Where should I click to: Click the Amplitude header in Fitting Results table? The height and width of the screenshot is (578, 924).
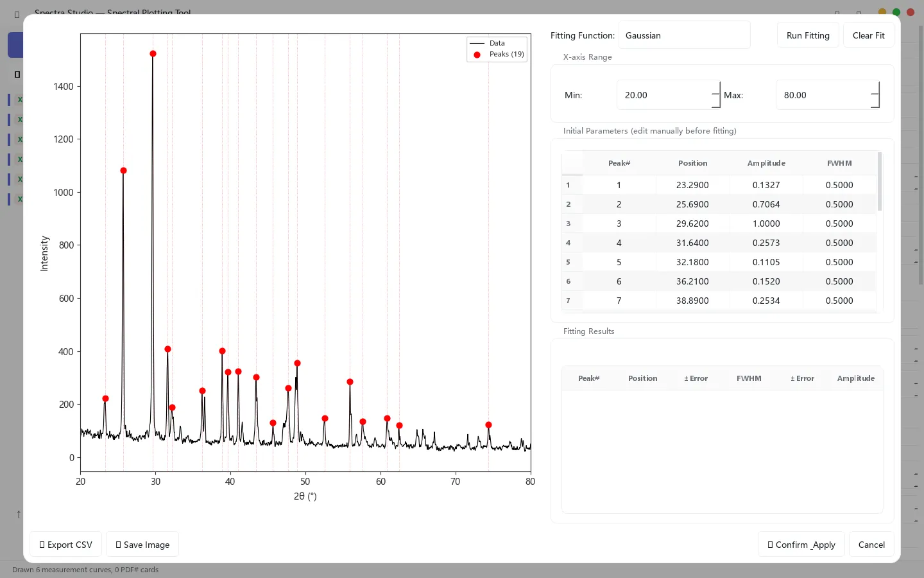[x=856, y=378]
